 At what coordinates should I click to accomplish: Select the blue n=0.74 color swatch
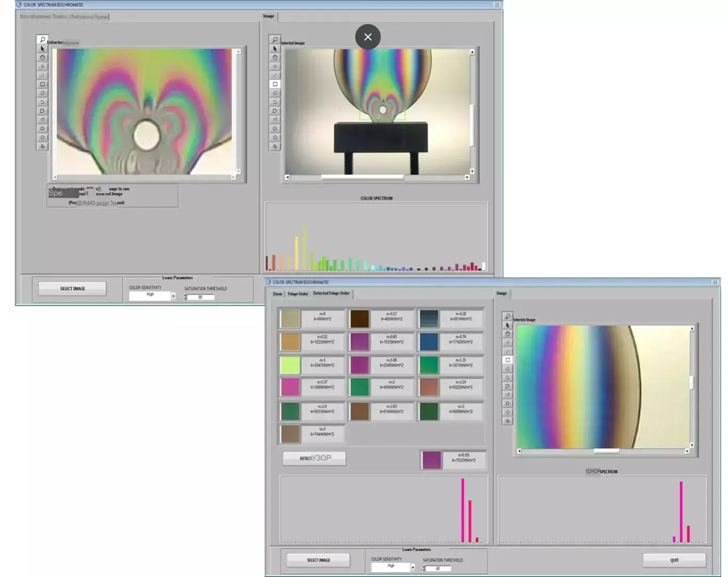click(428, 342)
